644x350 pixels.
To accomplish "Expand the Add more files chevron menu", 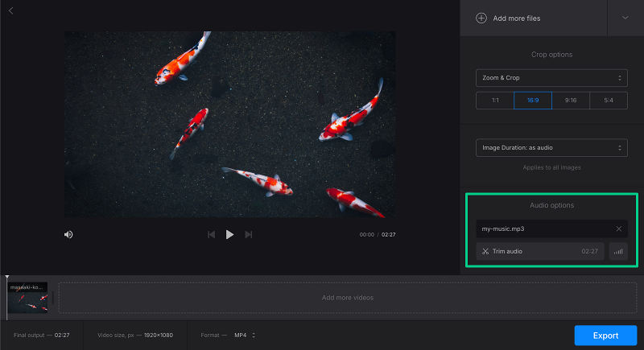I will [x=625, y=18].
